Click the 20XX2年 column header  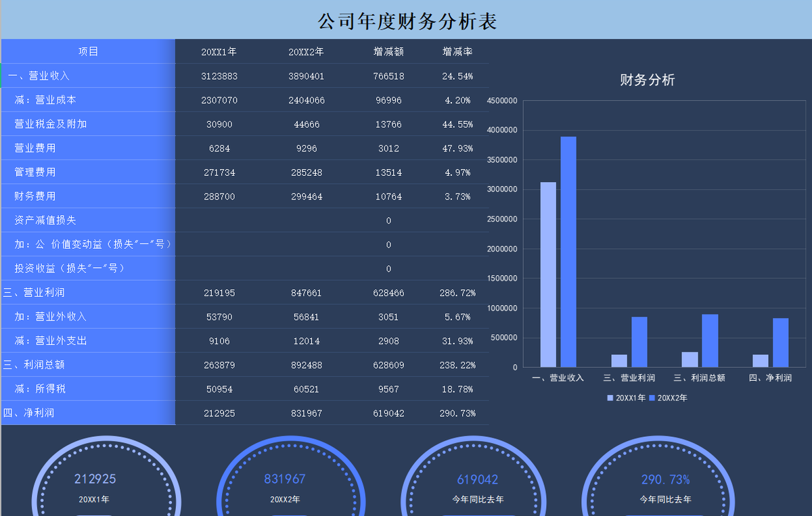(x=306, y=52)
